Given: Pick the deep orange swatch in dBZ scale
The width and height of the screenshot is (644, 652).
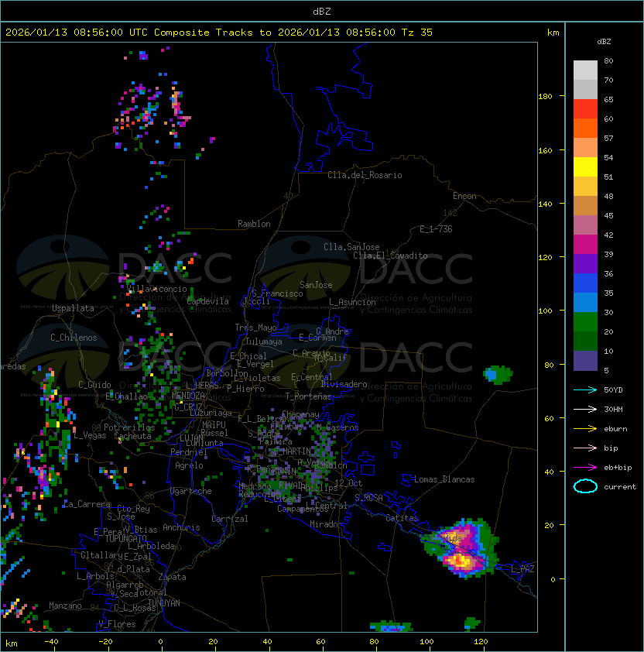Looking at the screenshot, I should pyautogui.click(x=585, y=128).
